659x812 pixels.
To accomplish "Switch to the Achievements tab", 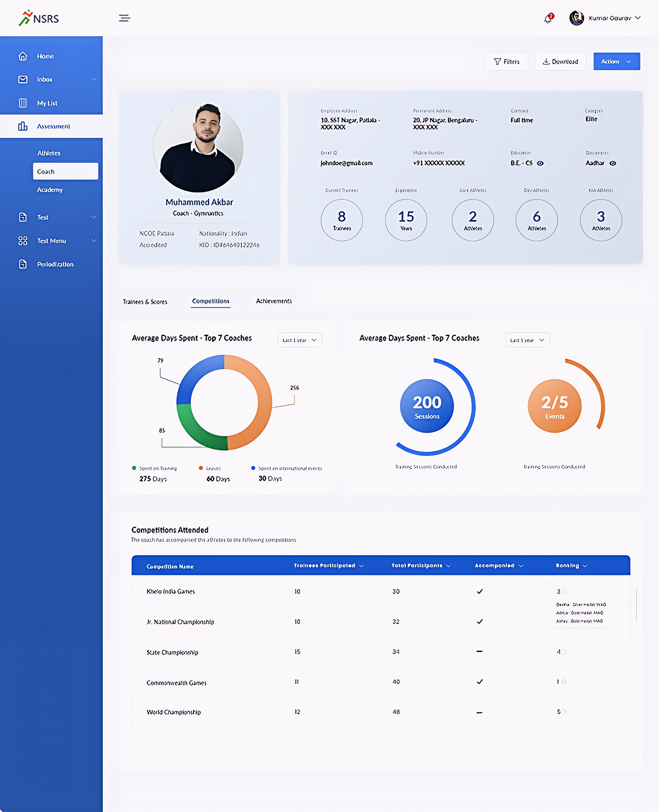I will [274, 301].
